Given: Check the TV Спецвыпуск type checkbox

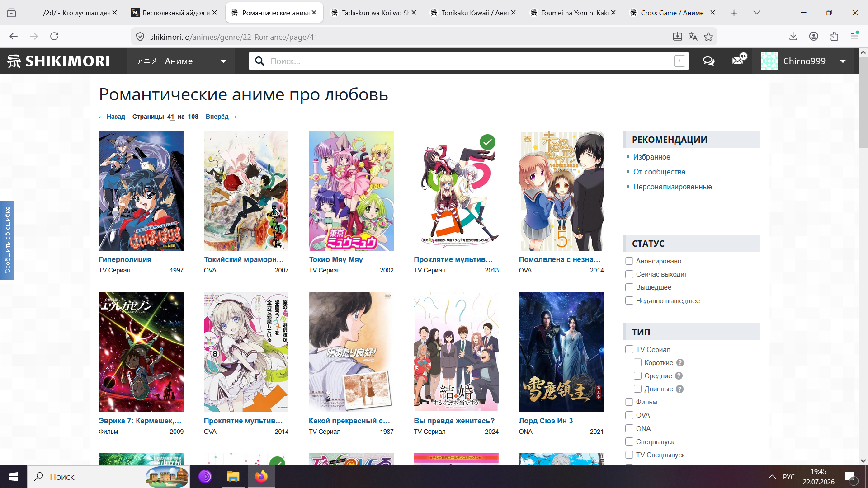Looking at the screenshot, I should 629,455.
